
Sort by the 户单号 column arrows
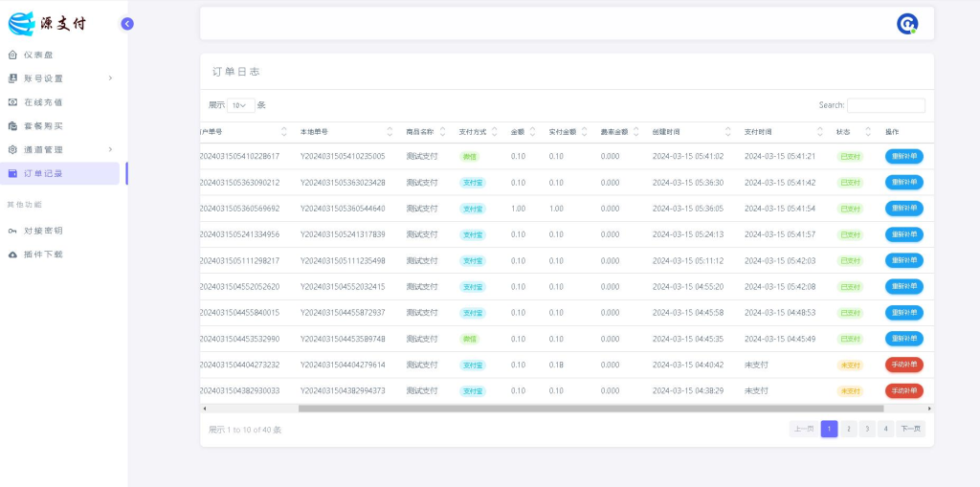pyautogui.click(x=284, y=132)
